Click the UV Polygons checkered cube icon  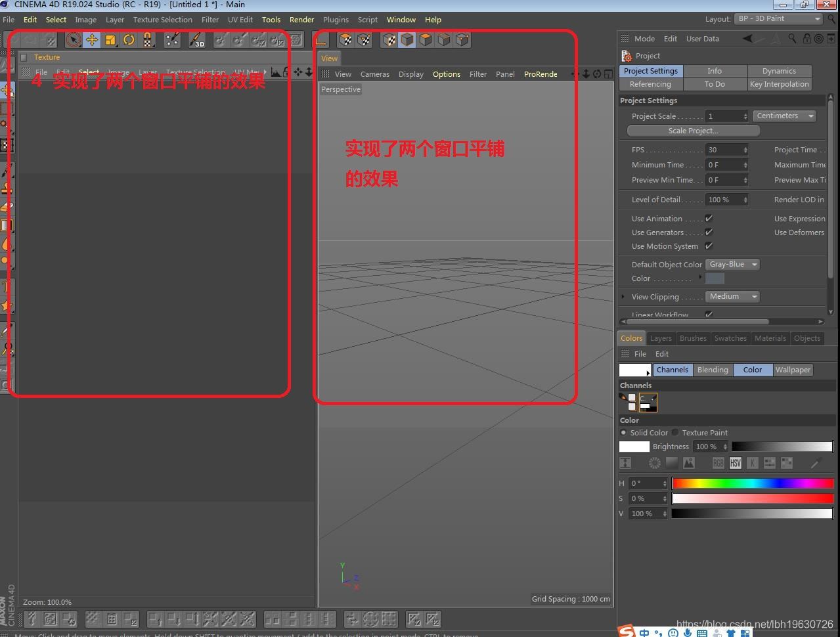345,40
